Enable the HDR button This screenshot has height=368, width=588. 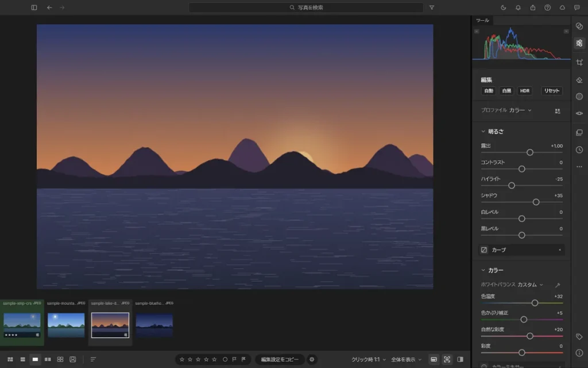[x=525, y=90]
